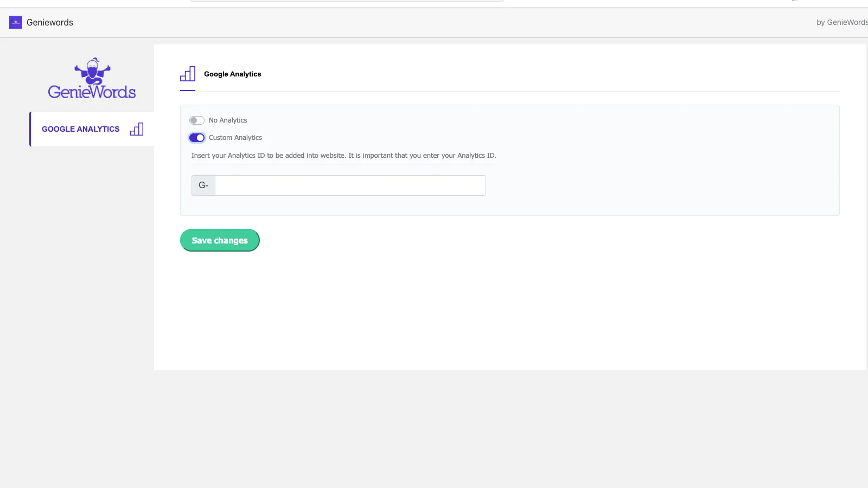
Task: Click the Insert your Analytics ID instruction text
Action: click(344, 156)
